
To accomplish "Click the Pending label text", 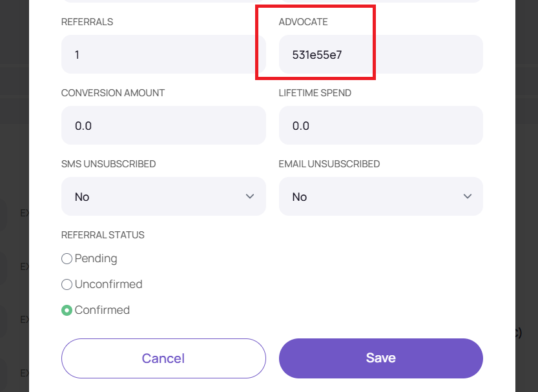I will tap(96, 258).
